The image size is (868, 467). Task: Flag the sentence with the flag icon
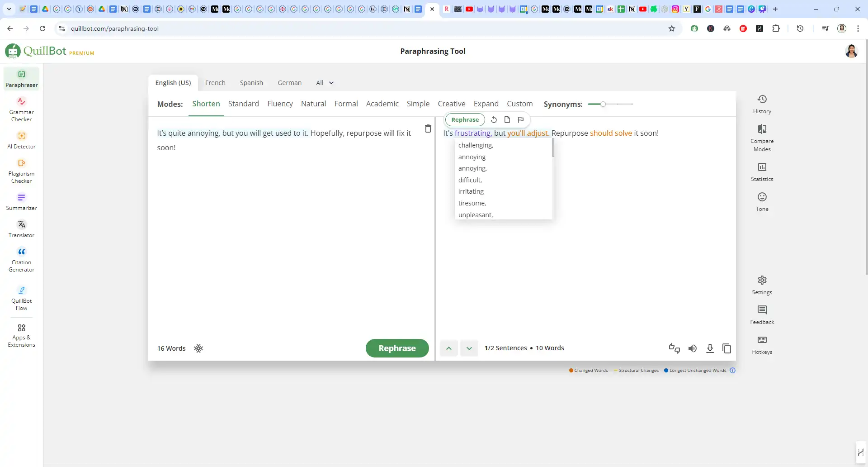click(521, 119)
